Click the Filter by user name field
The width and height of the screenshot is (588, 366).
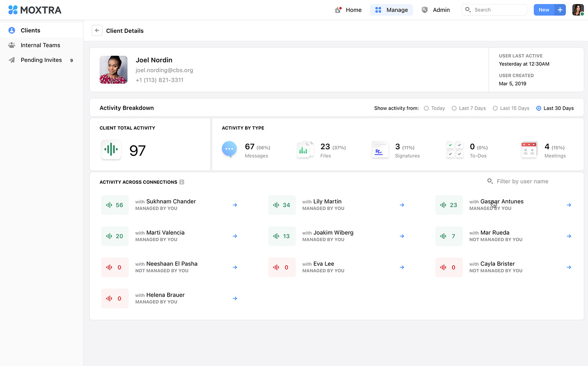[522, 181]
